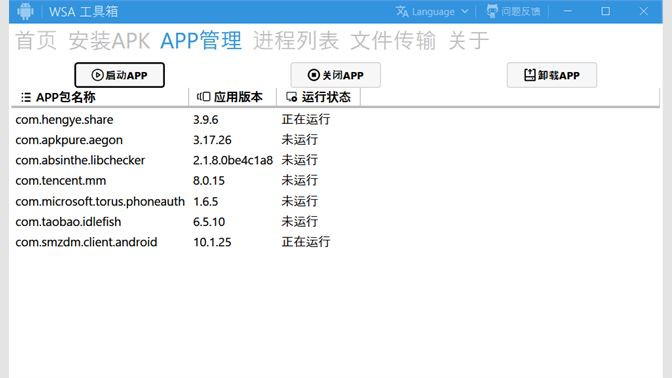Click the 启动APP button
672x378 pixels.
click(120, 75)
